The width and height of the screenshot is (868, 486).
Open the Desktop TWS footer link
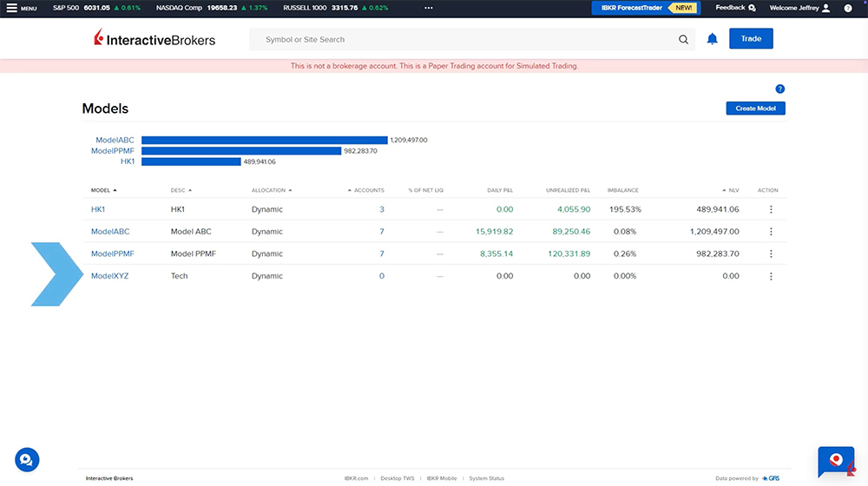pyautogui.click(x=397, y=478)
